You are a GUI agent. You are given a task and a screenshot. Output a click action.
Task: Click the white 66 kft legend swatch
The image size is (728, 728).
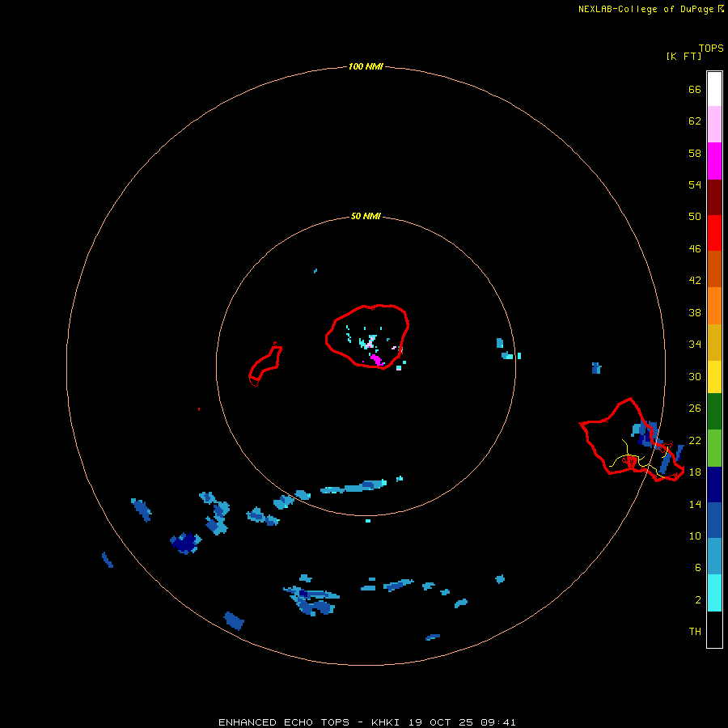(714, 89)
